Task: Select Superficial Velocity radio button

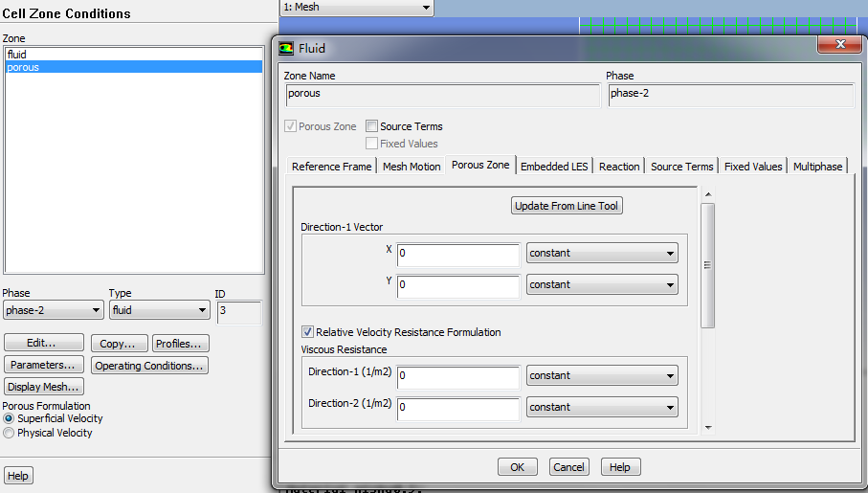Action: (x=10, y=418)
